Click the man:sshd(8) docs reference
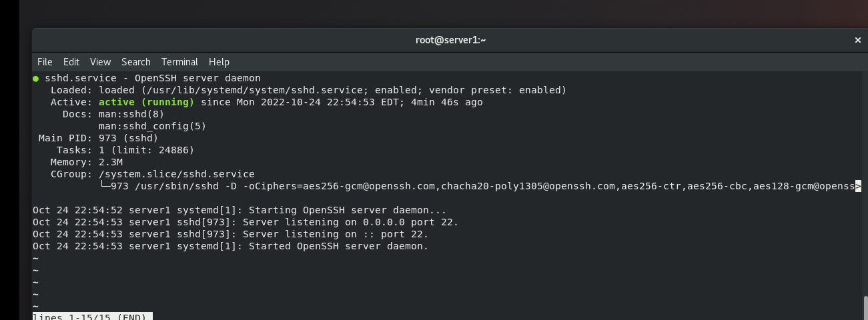Screen dimensions: 868x320 click(131, 114)
